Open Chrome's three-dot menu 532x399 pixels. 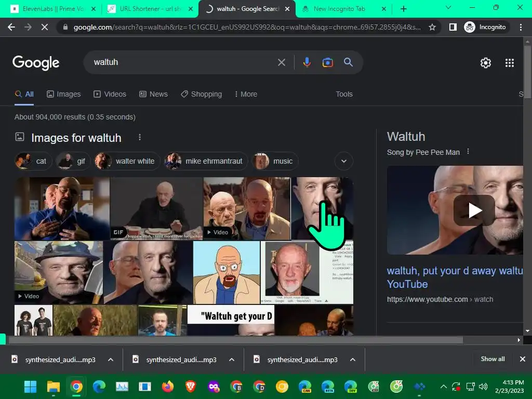521,27
